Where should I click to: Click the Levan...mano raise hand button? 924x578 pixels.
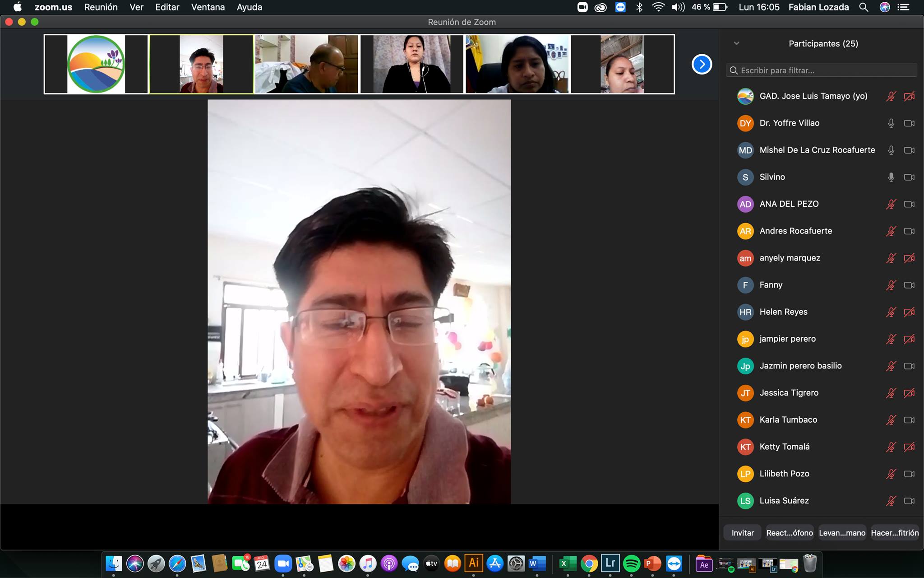[842, 533]
